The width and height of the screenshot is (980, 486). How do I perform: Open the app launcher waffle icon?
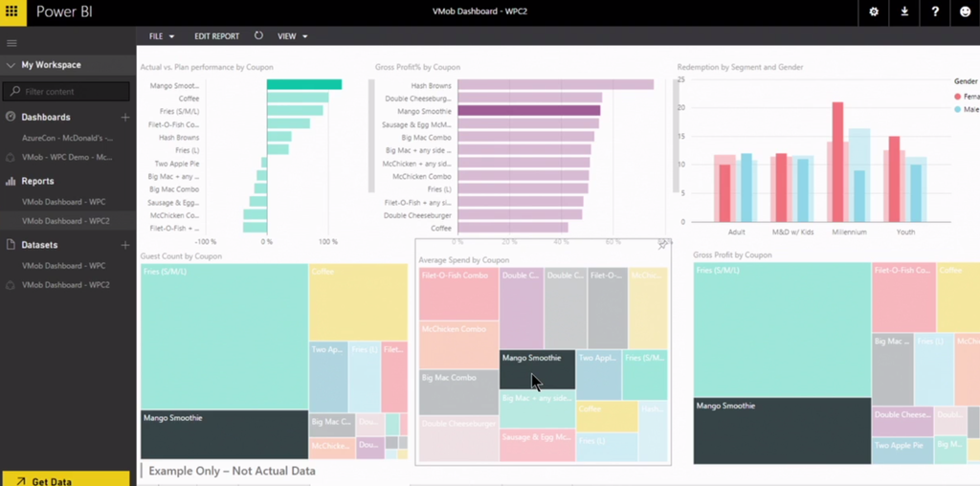pos(11,11)
